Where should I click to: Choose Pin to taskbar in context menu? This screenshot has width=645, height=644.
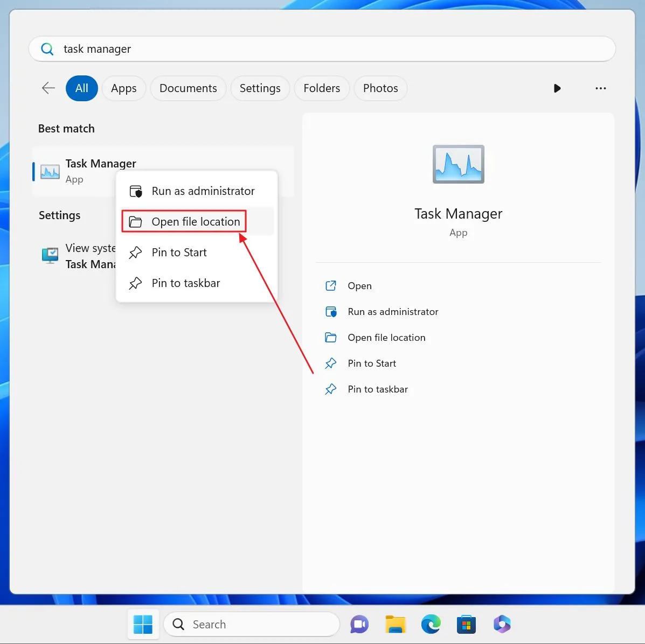(x=197, y=283)
